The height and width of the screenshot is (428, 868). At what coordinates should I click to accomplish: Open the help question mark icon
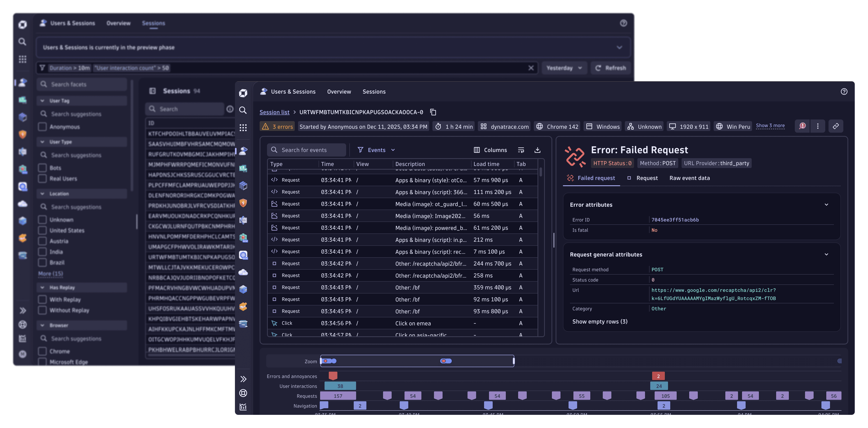(844, 92)
